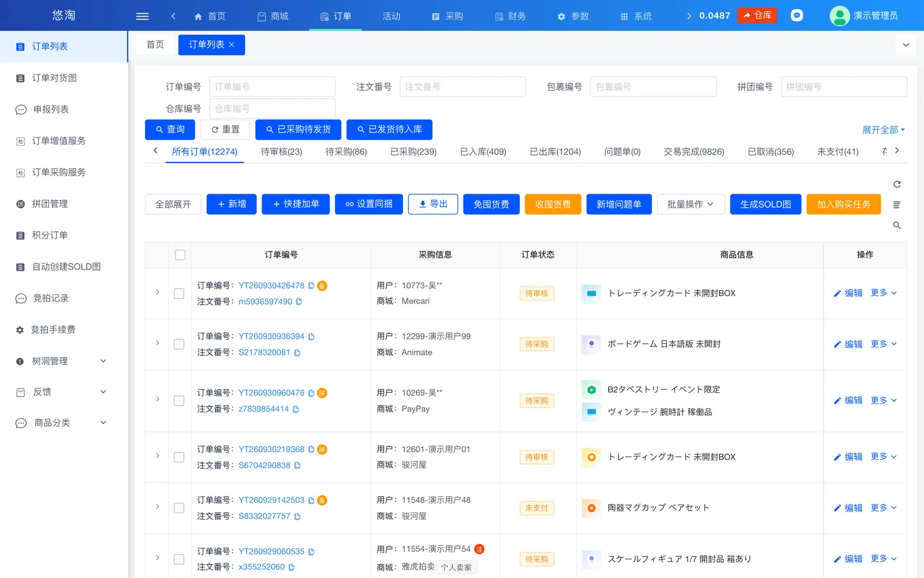Copy order number YT260929060535 with copy icon
The width and height of the screenshot is (924, 578).
pyautogui.click(x=311, y=552)
